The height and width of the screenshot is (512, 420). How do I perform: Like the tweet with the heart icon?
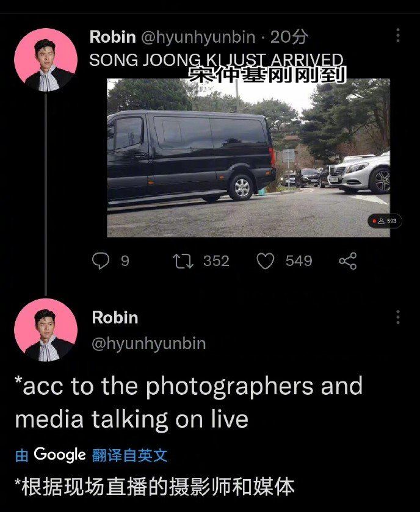point(265,261)
